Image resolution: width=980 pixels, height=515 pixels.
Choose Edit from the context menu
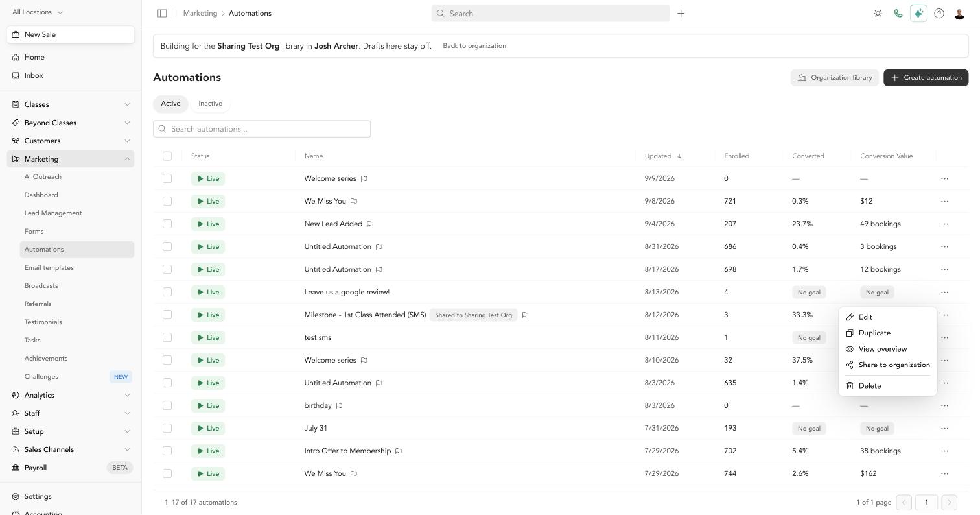(x=887, y=317)
